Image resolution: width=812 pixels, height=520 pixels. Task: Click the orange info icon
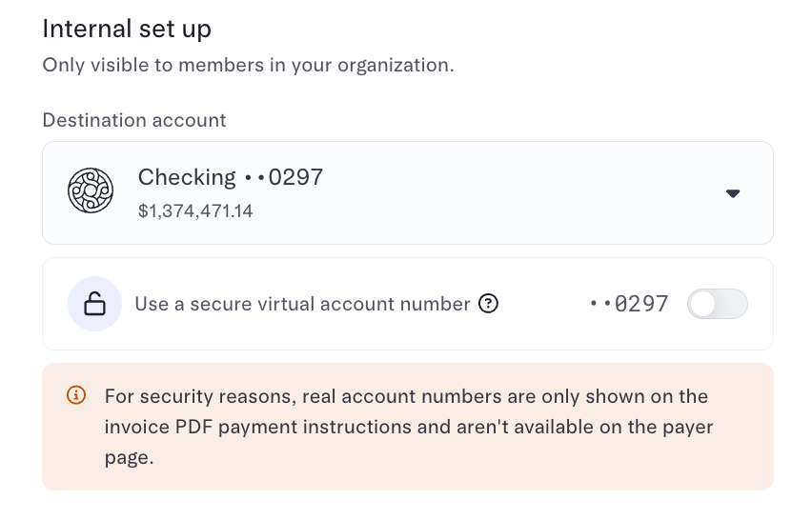[76, 395]
